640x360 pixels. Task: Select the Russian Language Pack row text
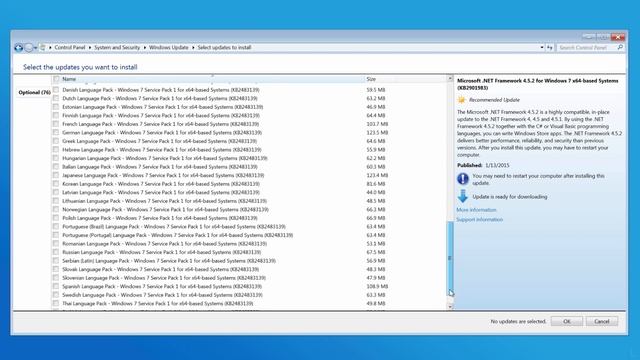[162, 252]
